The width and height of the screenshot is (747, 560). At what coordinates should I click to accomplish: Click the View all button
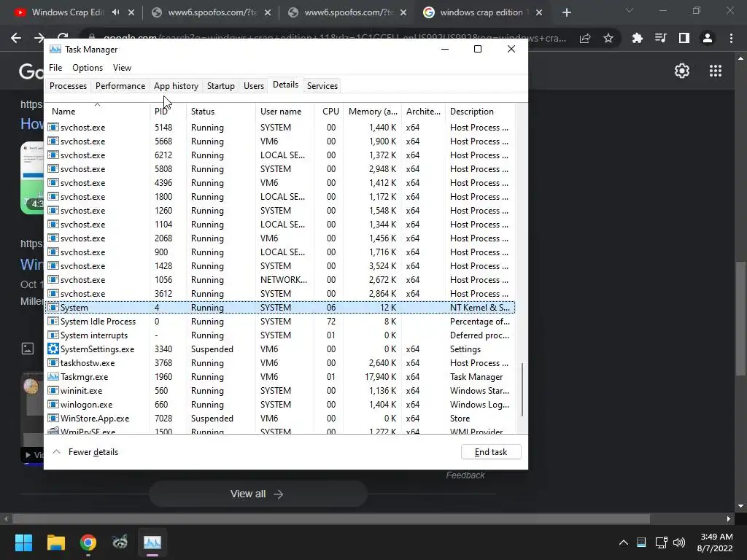click(x=258, y=494)
